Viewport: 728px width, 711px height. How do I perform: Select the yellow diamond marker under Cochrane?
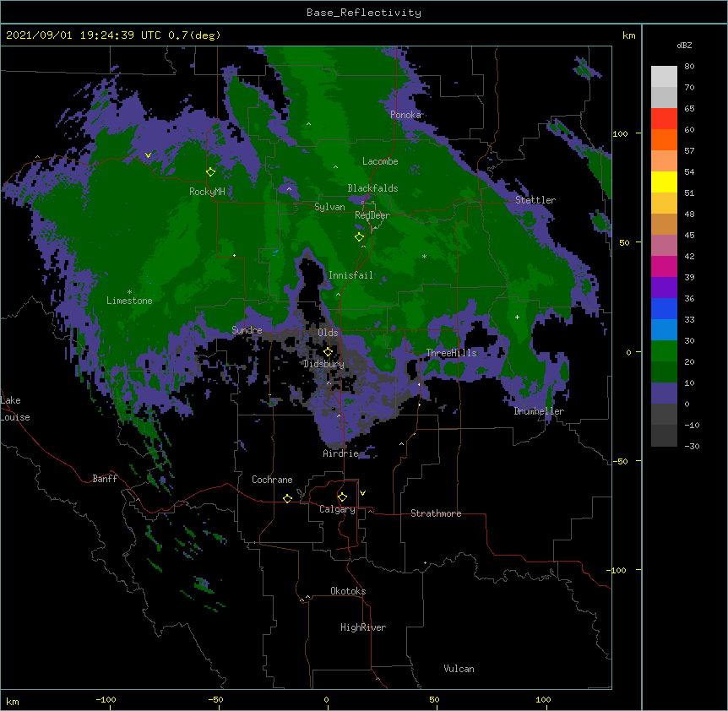coord(287,498)
